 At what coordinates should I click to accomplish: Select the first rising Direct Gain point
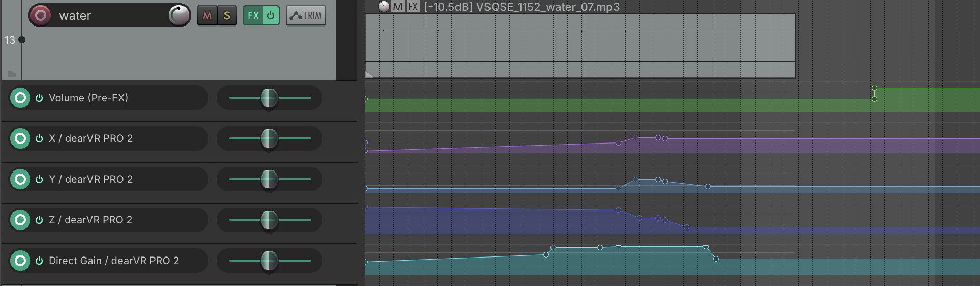click(x=546, y=254)
